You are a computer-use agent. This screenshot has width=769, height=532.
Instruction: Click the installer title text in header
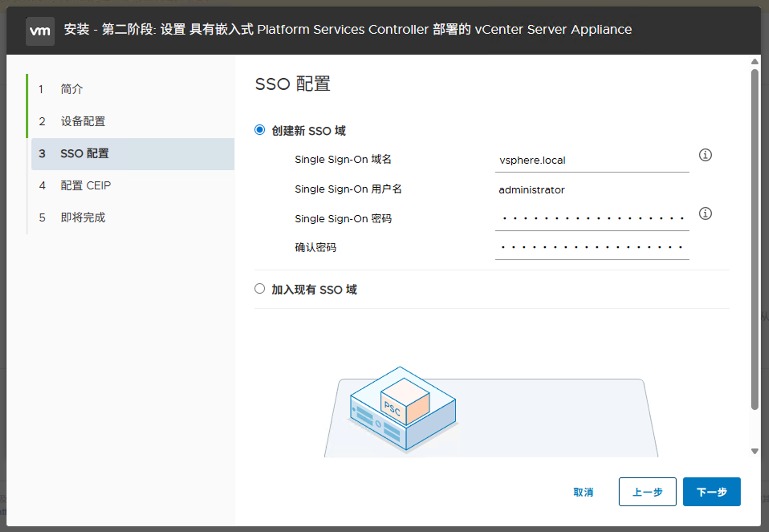[348, 30]
